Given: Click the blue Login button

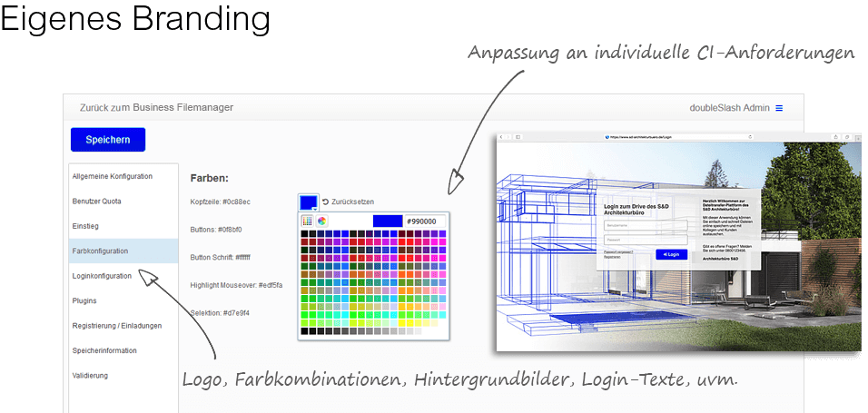Looking at the screenshot, I should tap(672, 254).
